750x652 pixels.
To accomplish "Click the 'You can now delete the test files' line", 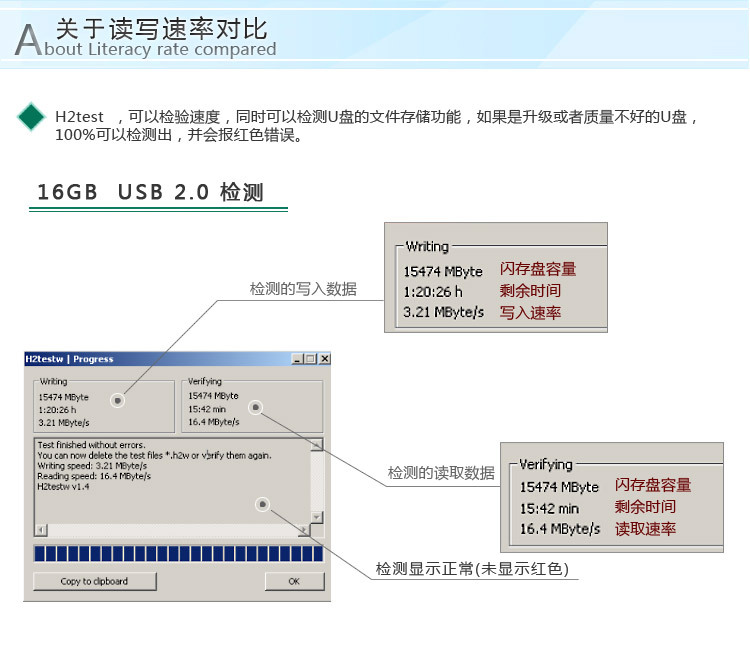I will 154,455.
